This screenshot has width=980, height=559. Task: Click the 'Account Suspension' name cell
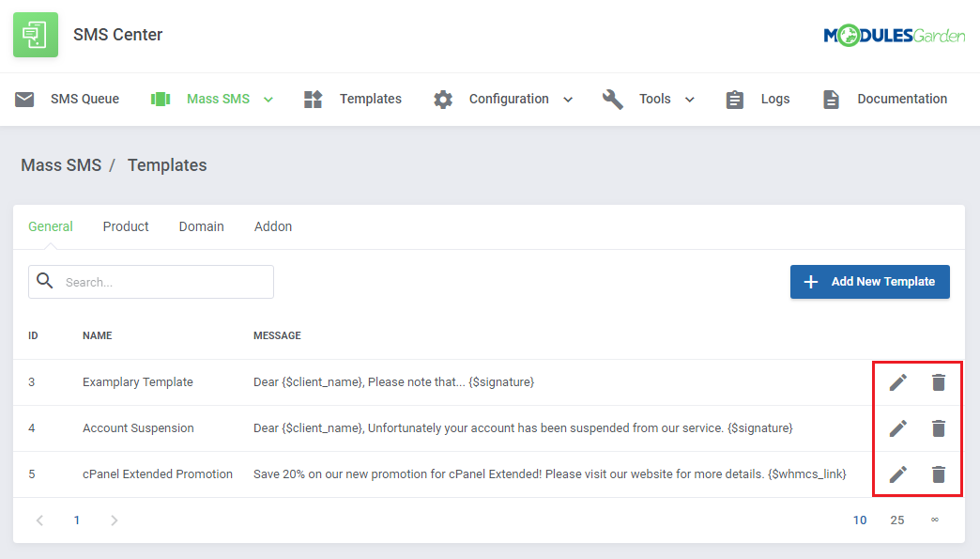[x=138, y=428]
